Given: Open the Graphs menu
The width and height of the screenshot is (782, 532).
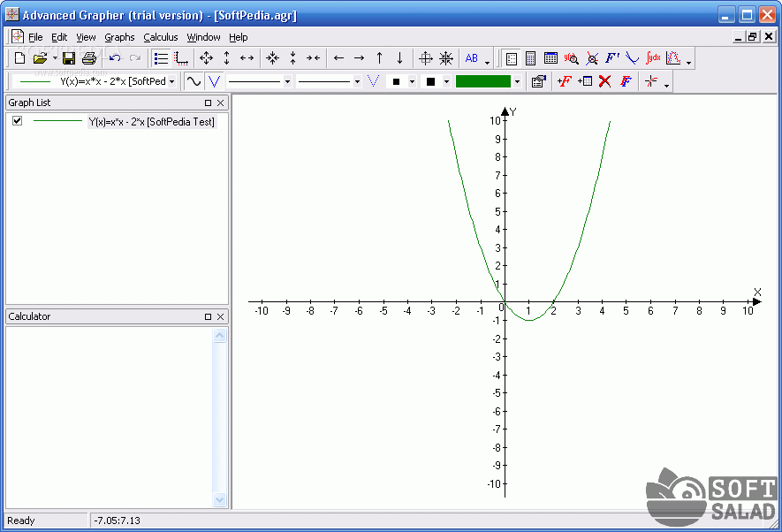Looking at the screenshot, I should (119, 37).
